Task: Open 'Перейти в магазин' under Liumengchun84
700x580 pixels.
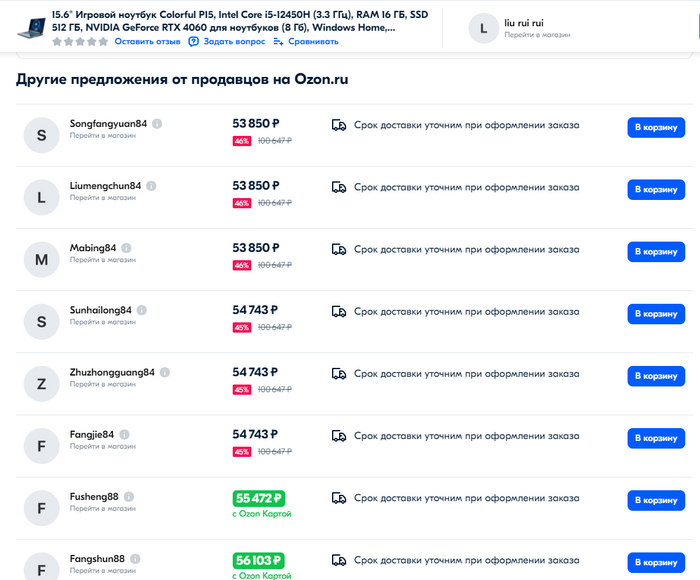Action: 103,198
